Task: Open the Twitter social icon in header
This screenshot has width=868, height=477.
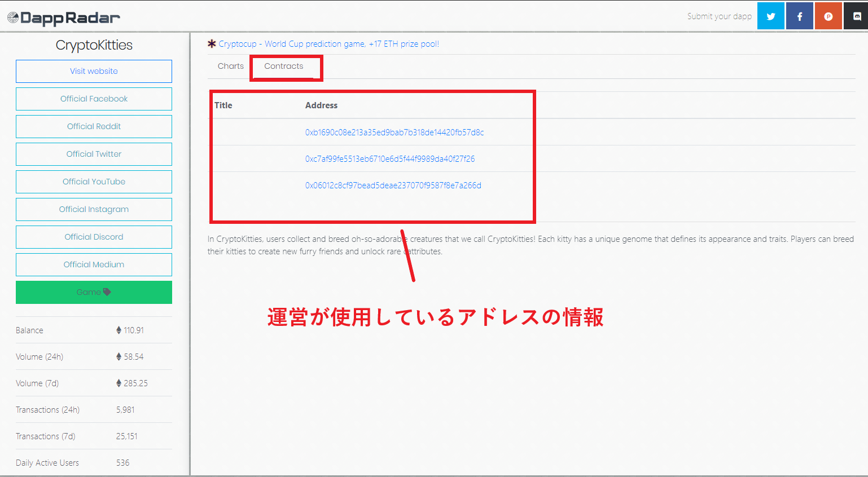Action: coord(771,16)
